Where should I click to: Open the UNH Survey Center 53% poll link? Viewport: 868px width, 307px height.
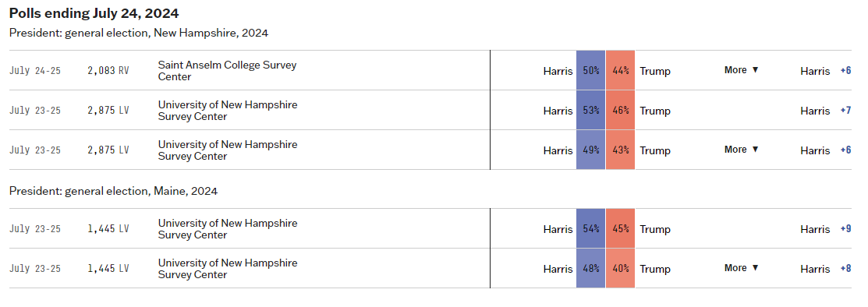click(x=228, y=111)
